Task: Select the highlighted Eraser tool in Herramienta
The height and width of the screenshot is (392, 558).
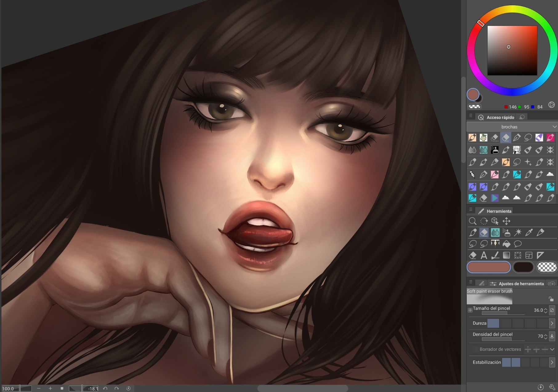Action: pos(484,232)
